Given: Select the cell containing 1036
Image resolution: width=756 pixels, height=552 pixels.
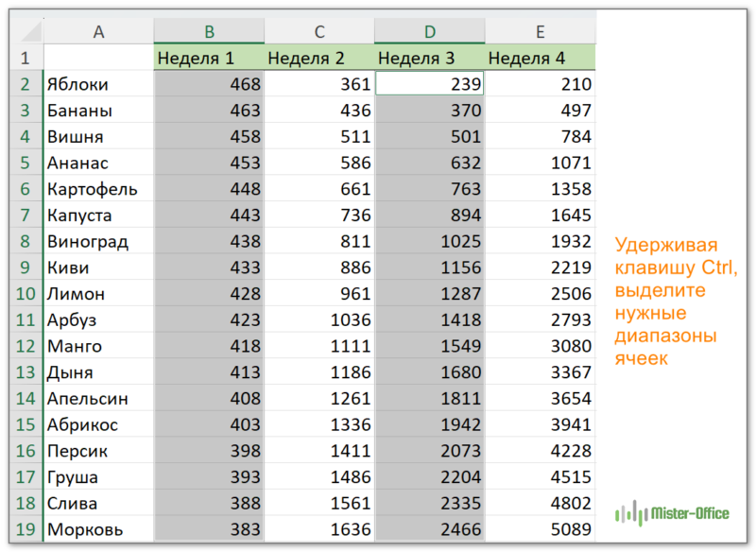Looking at the screenshot, I should 319,319.
